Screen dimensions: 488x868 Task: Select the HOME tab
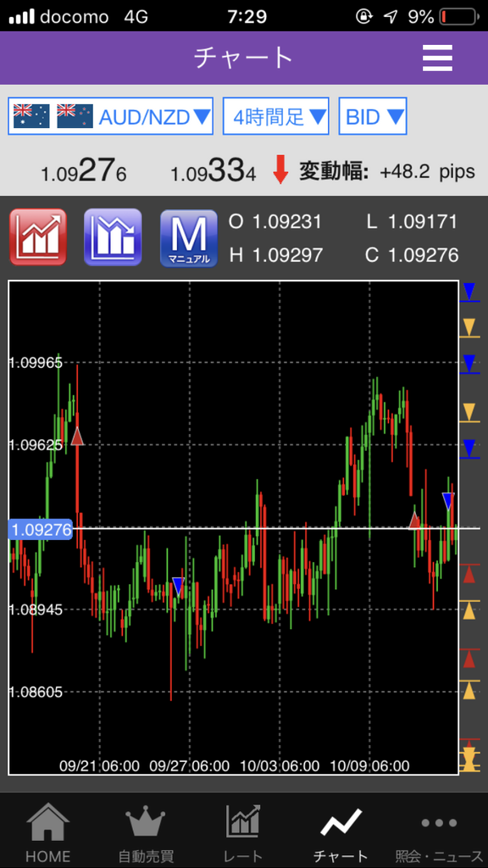click(x=48, y=832)
